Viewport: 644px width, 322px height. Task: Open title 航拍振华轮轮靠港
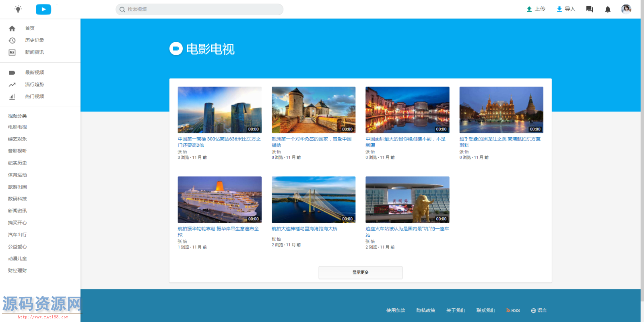tap(219, 232)
